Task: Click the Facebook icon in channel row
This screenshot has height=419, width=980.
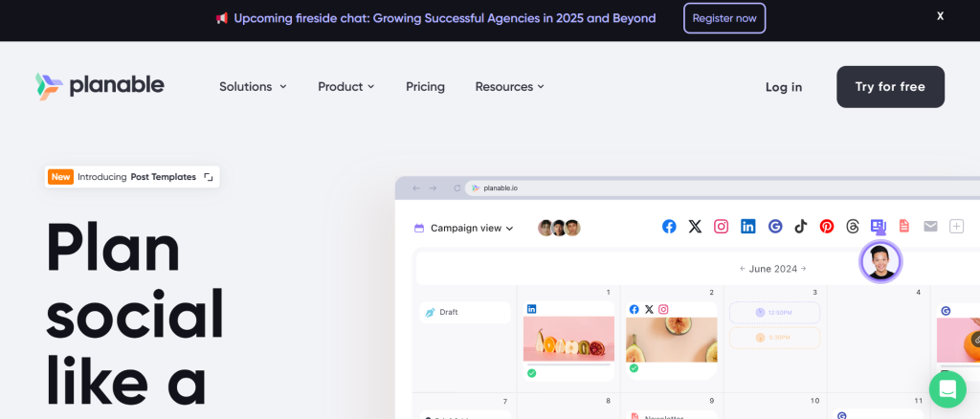Action: (669, 227)
